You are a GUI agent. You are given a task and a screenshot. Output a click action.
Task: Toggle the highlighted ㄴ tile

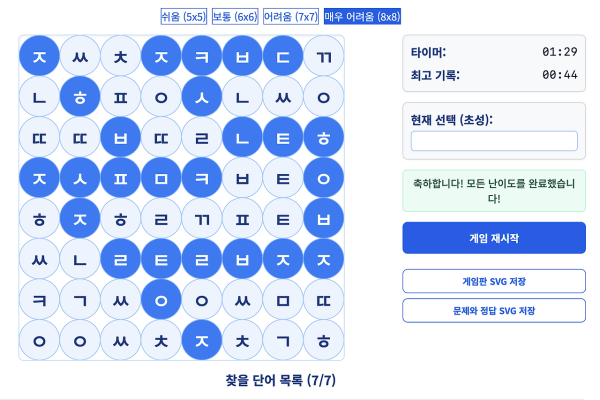pos(242,137)
